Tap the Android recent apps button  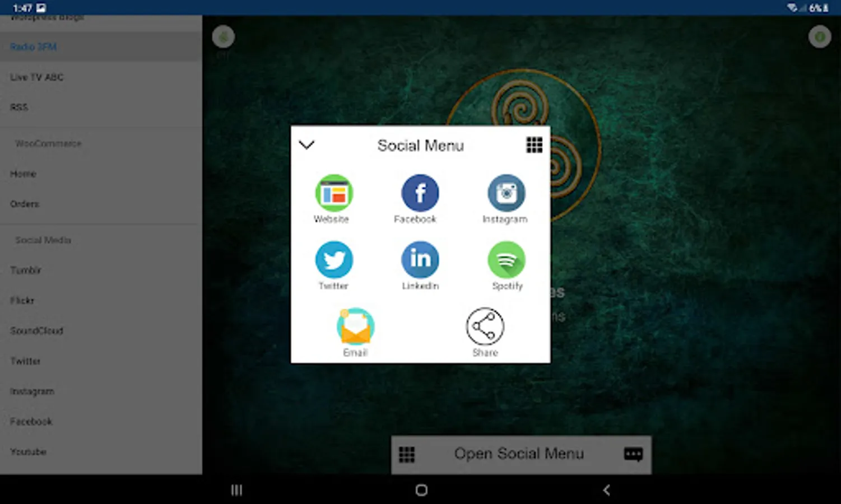pyautogui.click(x=236, y=490)
